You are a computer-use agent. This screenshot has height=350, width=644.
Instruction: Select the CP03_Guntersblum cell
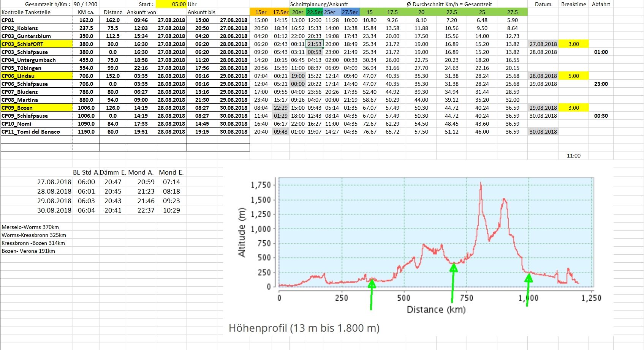click(x=36, y=36)
